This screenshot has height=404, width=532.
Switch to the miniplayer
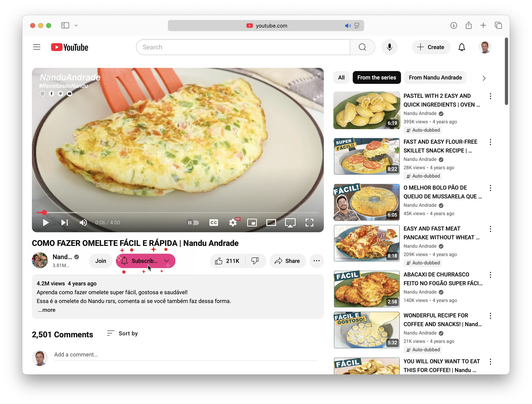tap(252, 223)
